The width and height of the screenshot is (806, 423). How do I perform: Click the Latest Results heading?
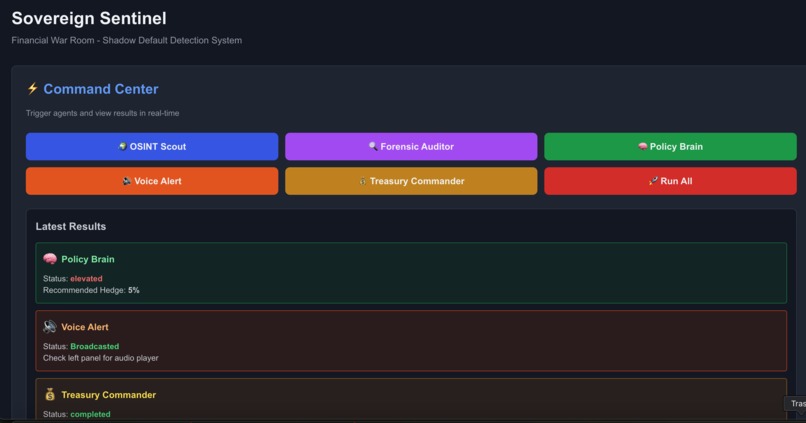(x=71, y=227)
